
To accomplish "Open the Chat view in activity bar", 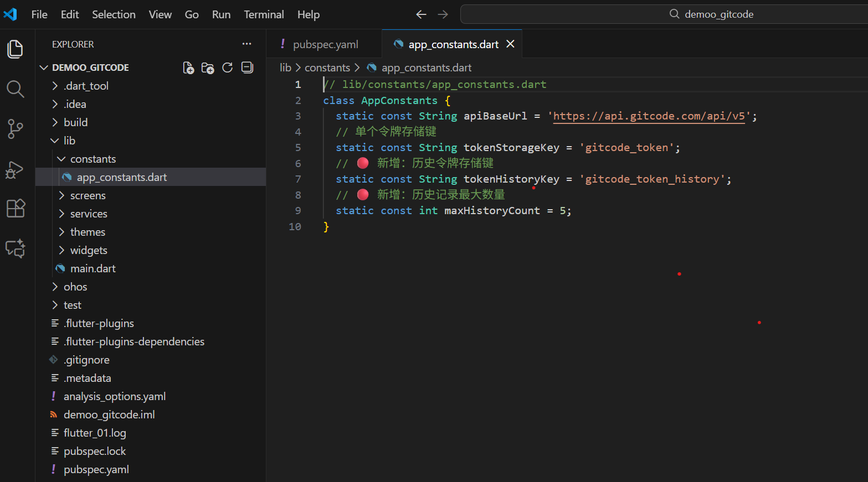I will (15, 248).
